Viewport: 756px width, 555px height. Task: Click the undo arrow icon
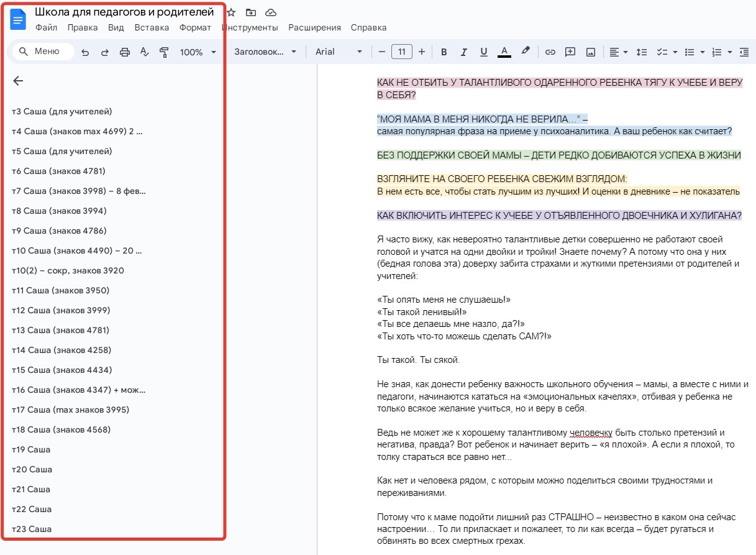[x=85, y=52]
